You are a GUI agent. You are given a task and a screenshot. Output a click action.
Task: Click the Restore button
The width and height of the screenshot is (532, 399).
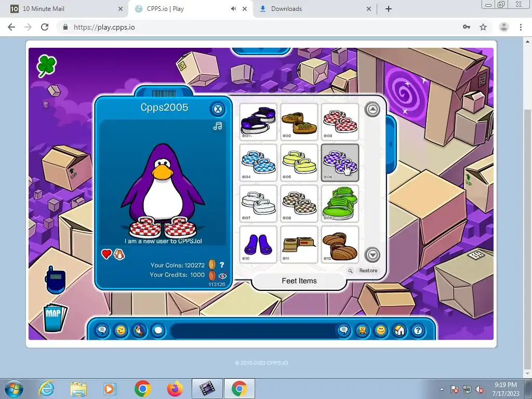[x=368, y=270]
